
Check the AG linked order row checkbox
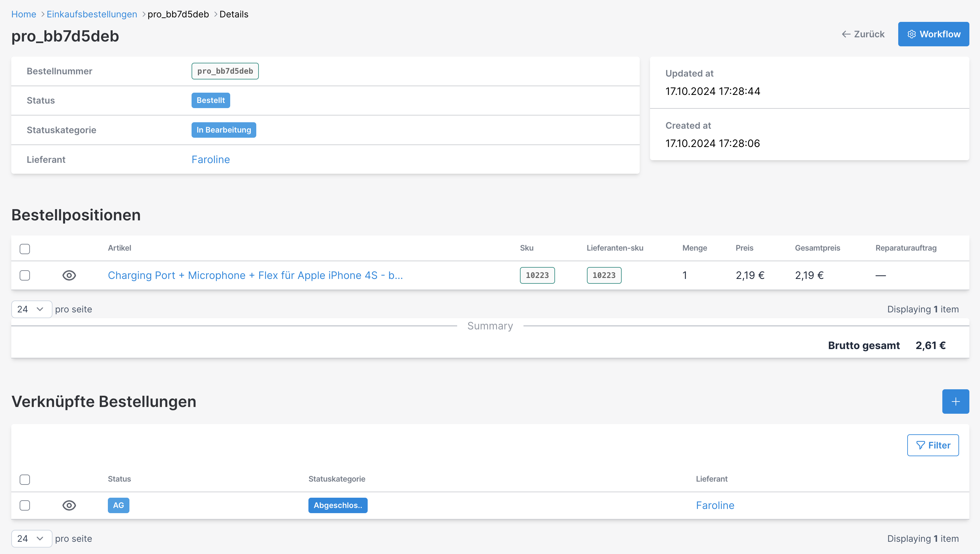25,505
